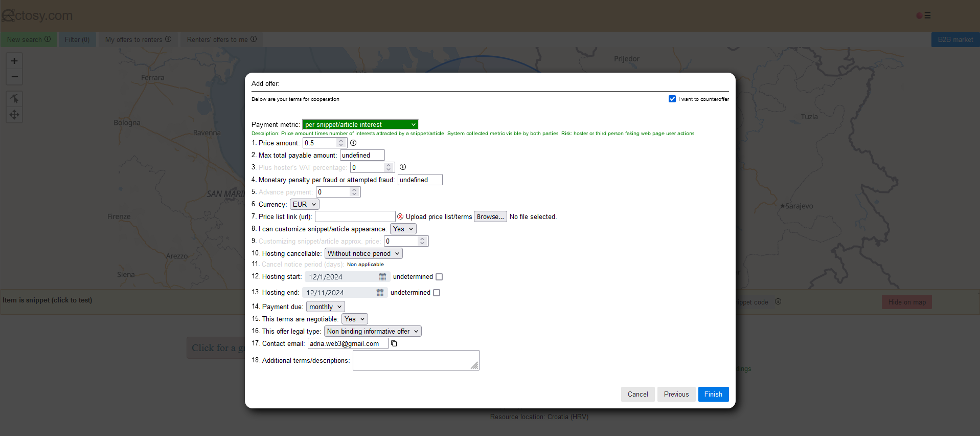
Task: Zoom out on the map
Action: [14, 77]
